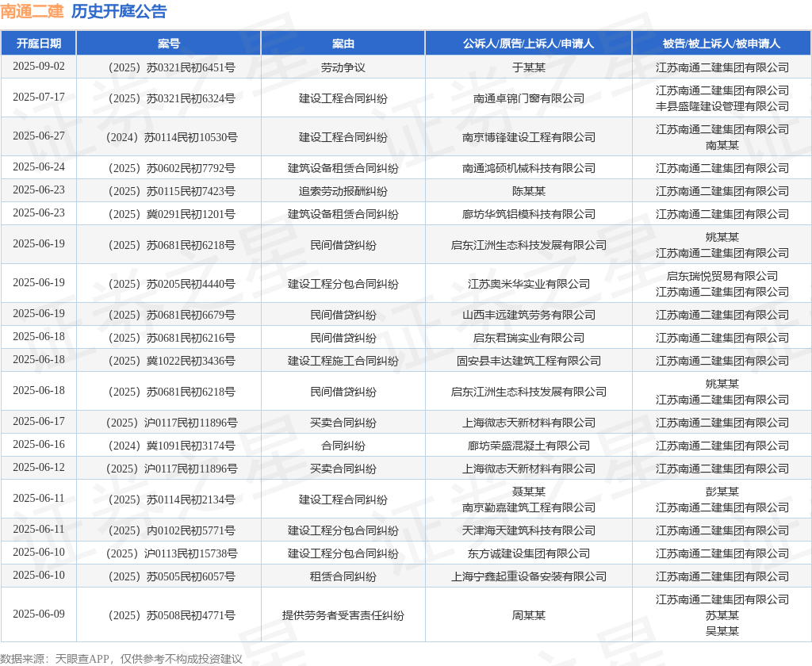Click the 被告/被上诉人/被申请人 header
812x666 pixels.
click(722, 44)
